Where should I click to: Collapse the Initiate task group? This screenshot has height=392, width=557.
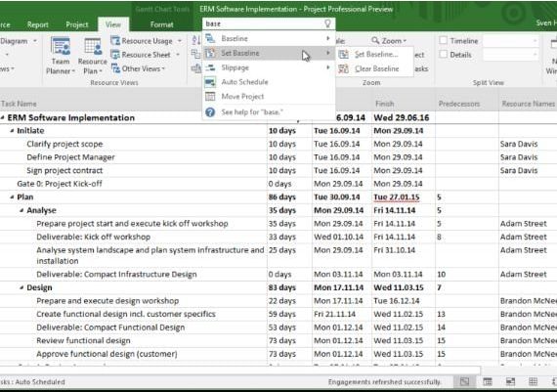pyautogui.click(x=12, y=131)
